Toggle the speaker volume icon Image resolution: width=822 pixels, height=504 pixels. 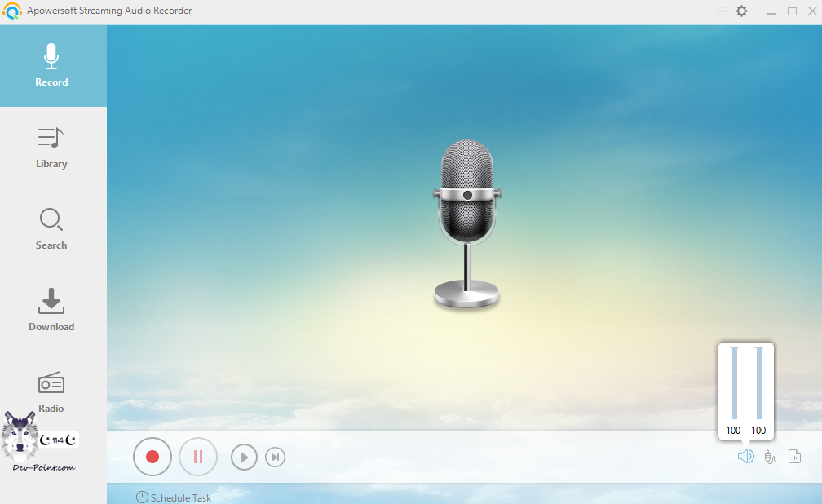pyautogui.click(x=745, y=457)
